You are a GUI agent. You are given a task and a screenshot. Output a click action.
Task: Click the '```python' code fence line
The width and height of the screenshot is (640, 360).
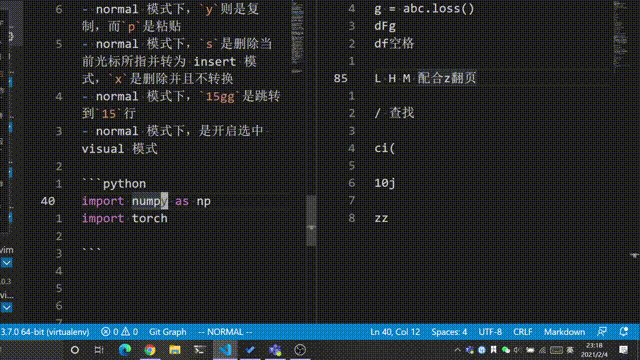coord(114,183)
